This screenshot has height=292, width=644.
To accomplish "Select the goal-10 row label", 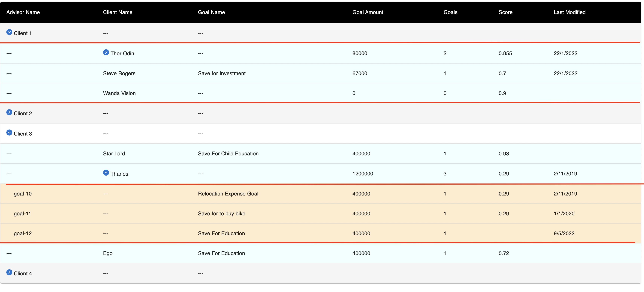I will [x=22, y=194].
